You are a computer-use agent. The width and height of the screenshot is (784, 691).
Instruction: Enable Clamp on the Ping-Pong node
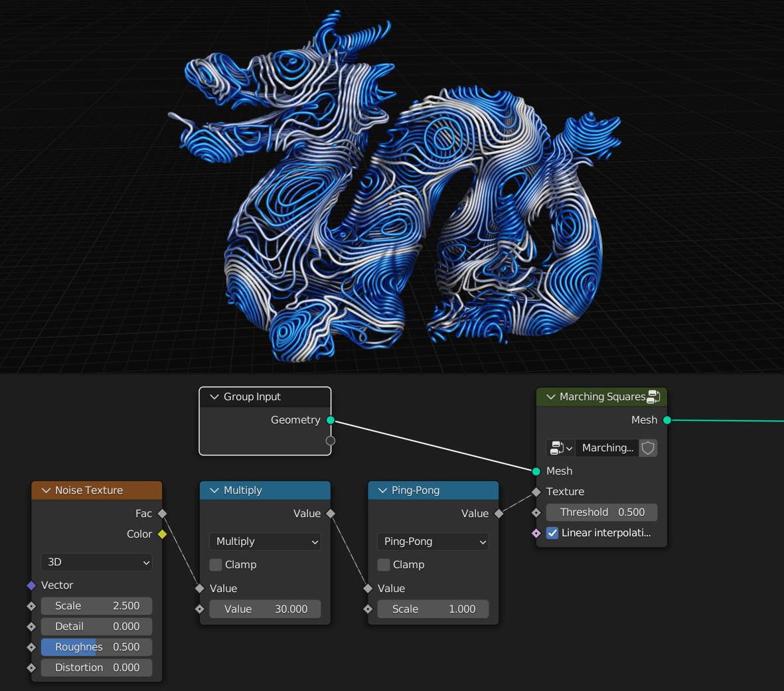coord(384,564)
